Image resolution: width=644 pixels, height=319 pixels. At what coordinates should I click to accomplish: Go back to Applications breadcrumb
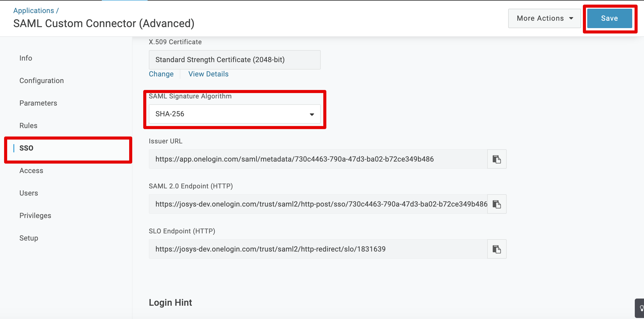tap(34, 11)
